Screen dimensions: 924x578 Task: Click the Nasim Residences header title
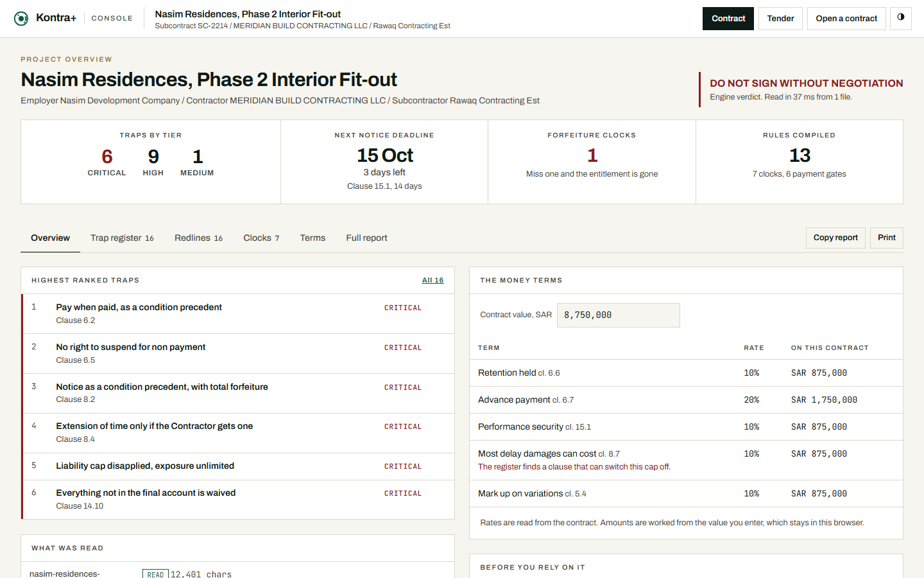pyautogui.click(x=248, y=14)
